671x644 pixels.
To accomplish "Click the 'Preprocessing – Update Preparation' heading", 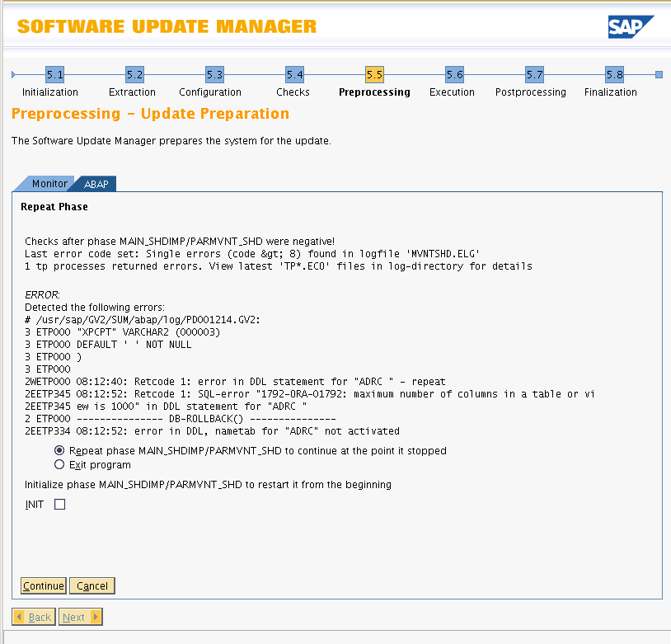I will pyautogui.click(x=150, y=114).
